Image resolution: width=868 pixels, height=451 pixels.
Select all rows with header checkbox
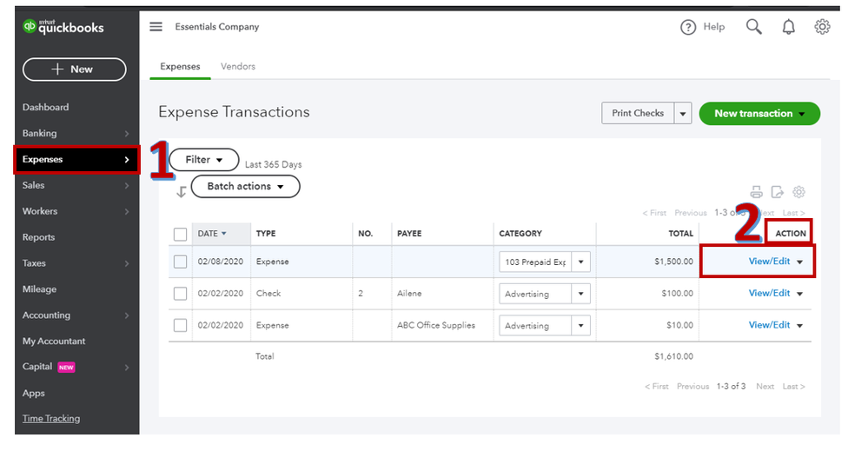click(x=180, y=234)
